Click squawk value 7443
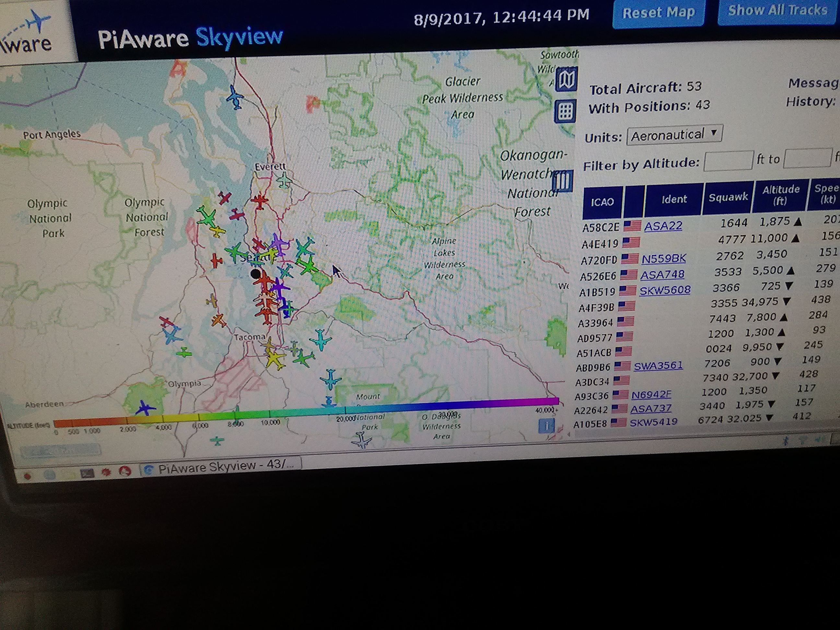The height and width of the screenshot is (630, 840). coord(722,319)
